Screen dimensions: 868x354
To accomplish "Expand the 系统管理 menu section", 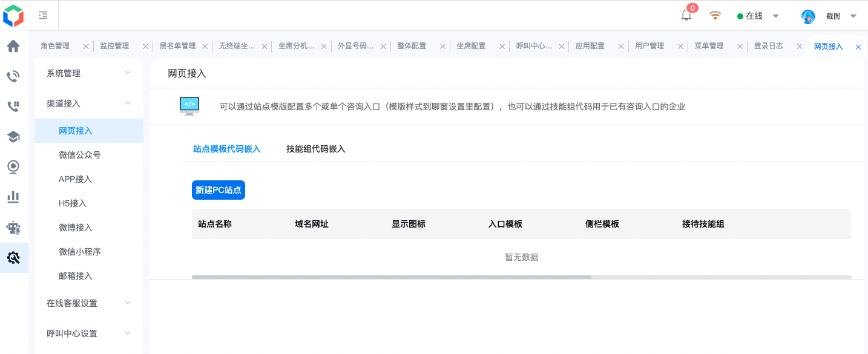I will point(89,73).
